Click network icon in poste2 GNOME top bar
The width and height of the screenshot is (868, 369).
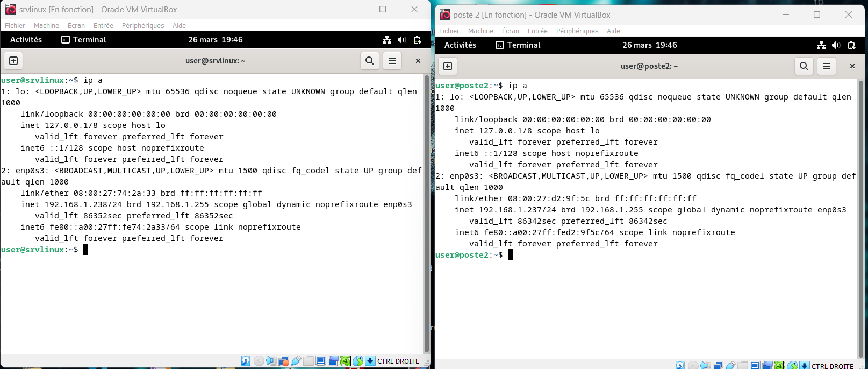pos(821,45)
